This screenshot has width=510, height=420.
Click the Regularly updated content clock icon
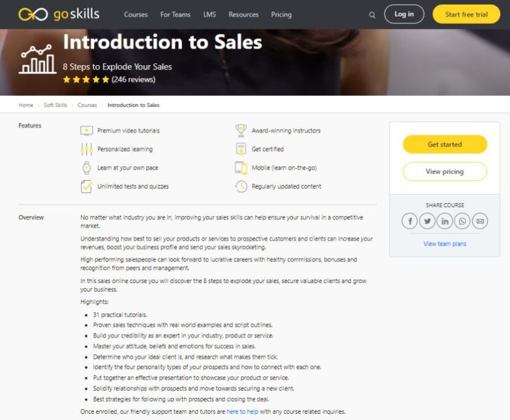(240, 186)
